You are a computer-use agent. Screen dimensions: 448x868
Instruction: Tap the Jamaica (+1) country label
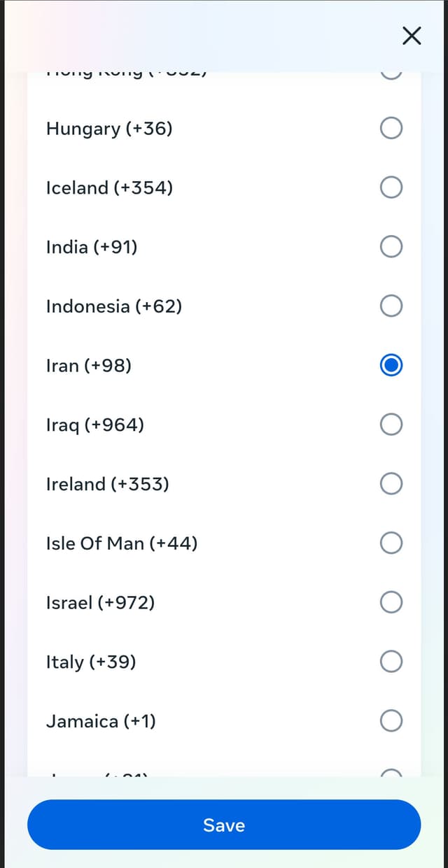[x=101, y=721]
